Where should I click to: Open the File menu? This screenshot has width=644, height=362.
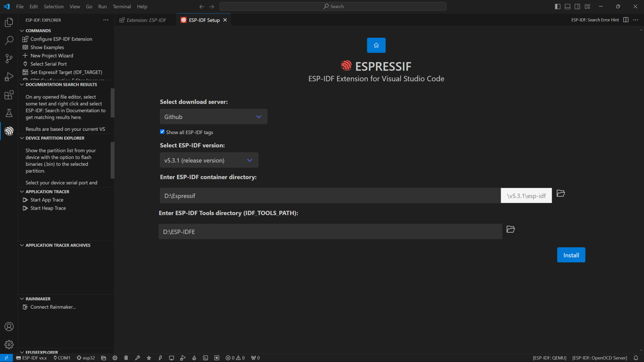point(20,6)
